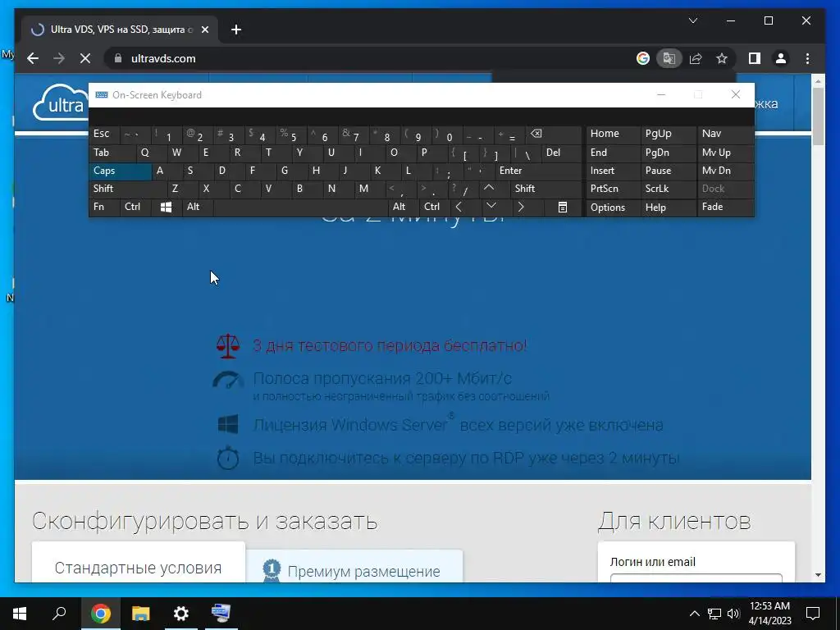
Task: Open the Translate this page icon
Action: tap(669, 58)
